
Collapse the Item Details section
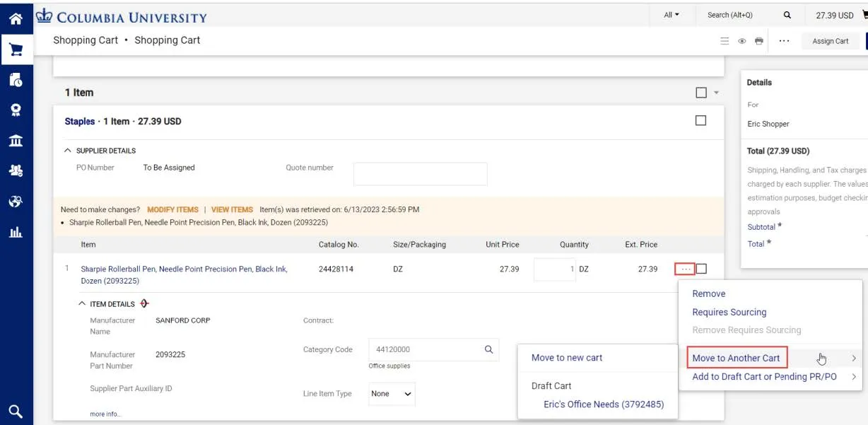click(82, 304)
